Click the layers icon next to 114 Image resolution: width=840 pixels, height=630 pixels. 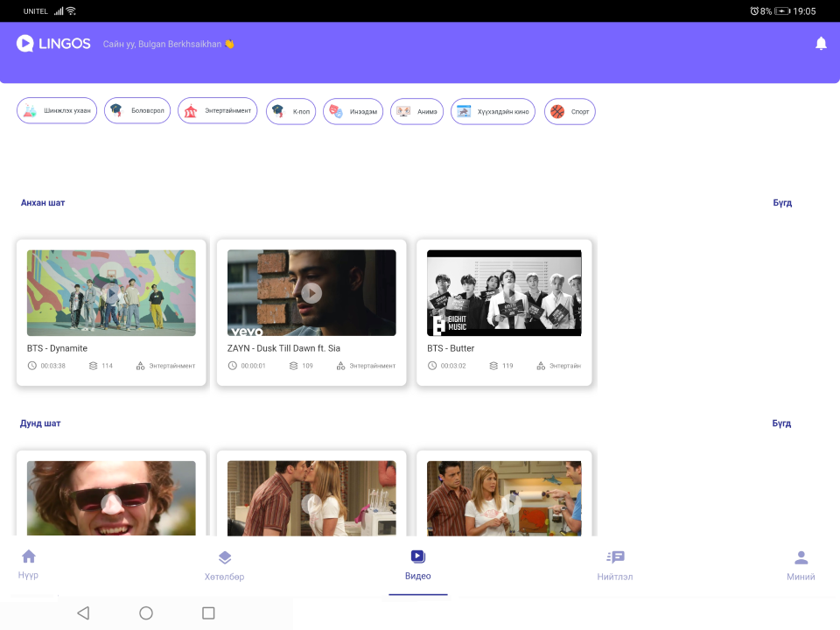click(94, 366)
